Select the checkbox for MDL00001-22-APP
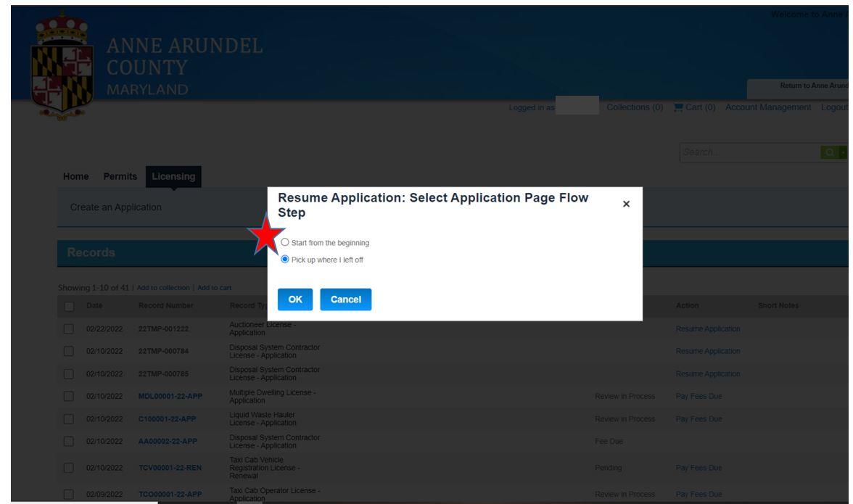The width and height of the screenshot is (853, 504). (68, 397)
